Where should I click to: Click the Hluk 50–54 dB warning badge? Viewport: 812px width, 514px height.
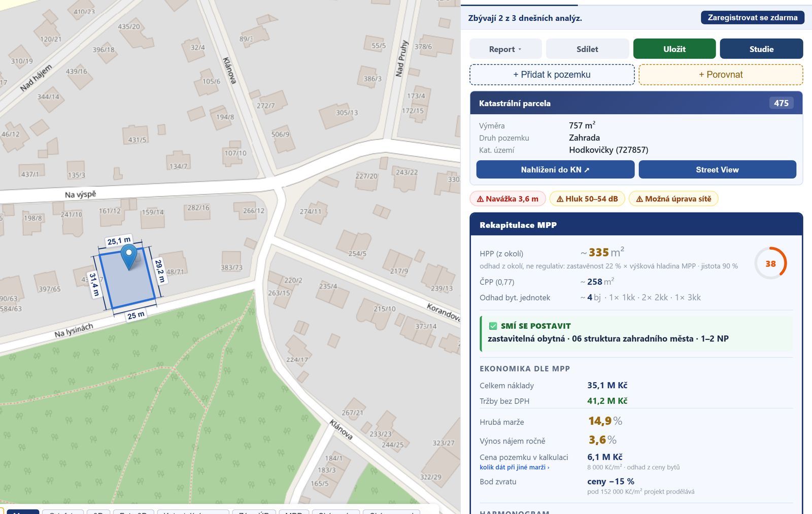[587, 199]
